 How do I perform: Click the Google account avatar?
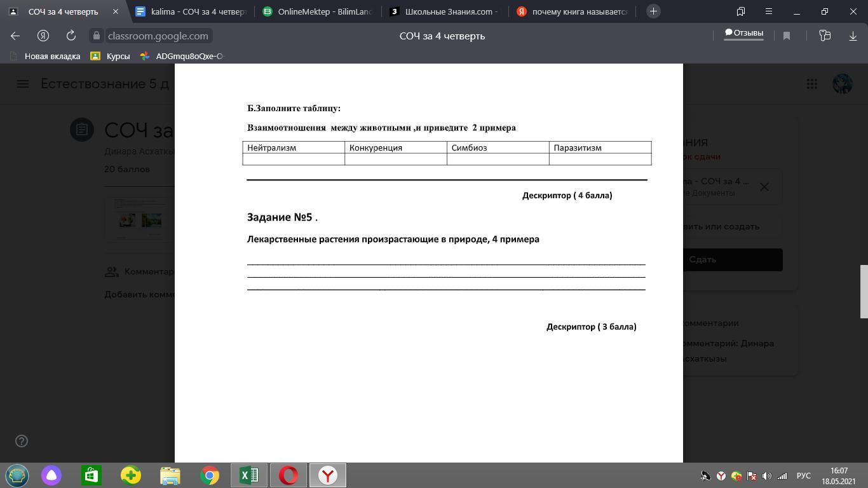(x=842, y=84)
